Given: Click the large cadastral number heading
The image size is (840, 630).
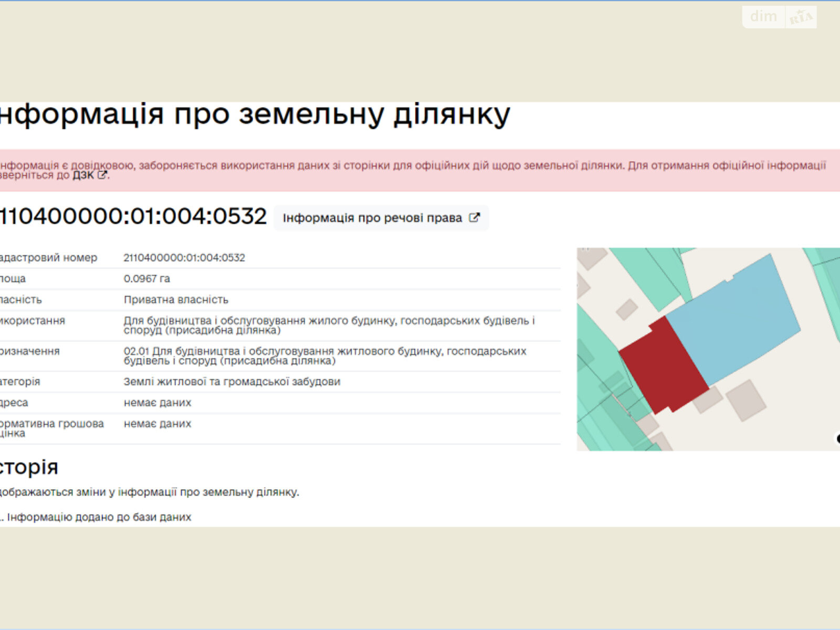Looking at the screenshot, I should (133, 216).
